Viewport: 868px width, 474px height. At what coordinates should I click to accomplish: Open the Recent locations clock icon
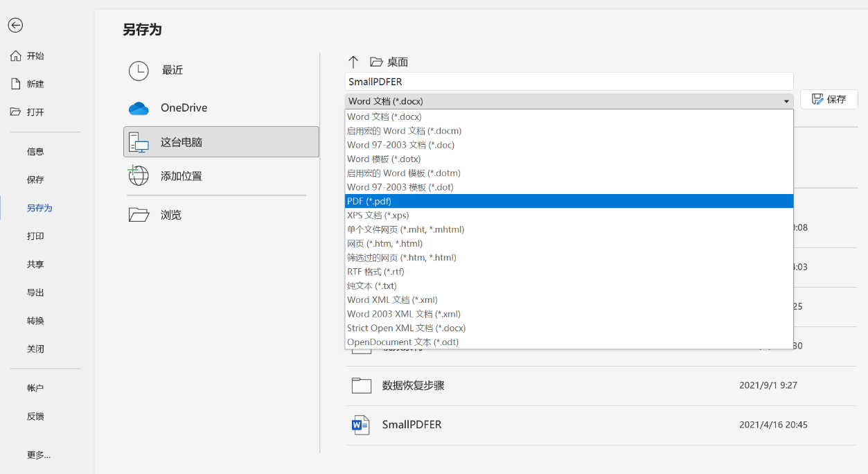139,70
